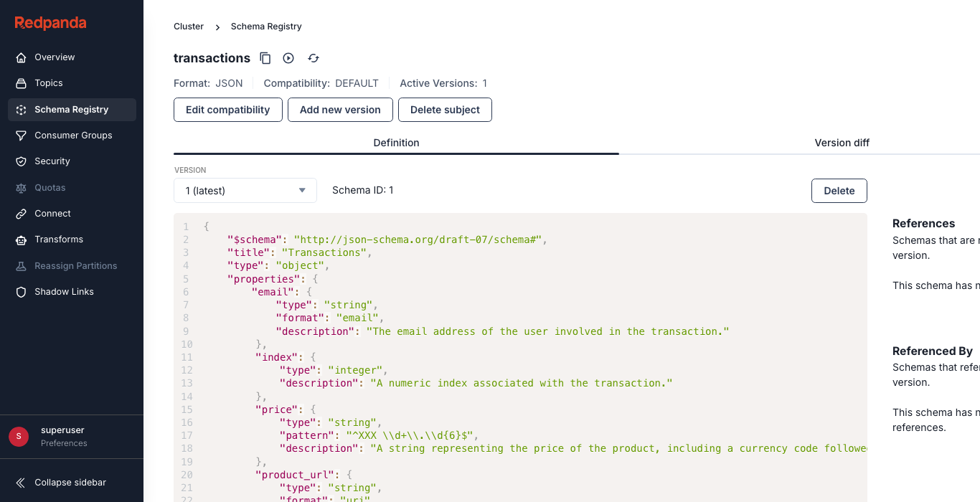The image size is (980, 502).
Task: Collapse the sidebar using chevrons icon
Action: (22, 483)
